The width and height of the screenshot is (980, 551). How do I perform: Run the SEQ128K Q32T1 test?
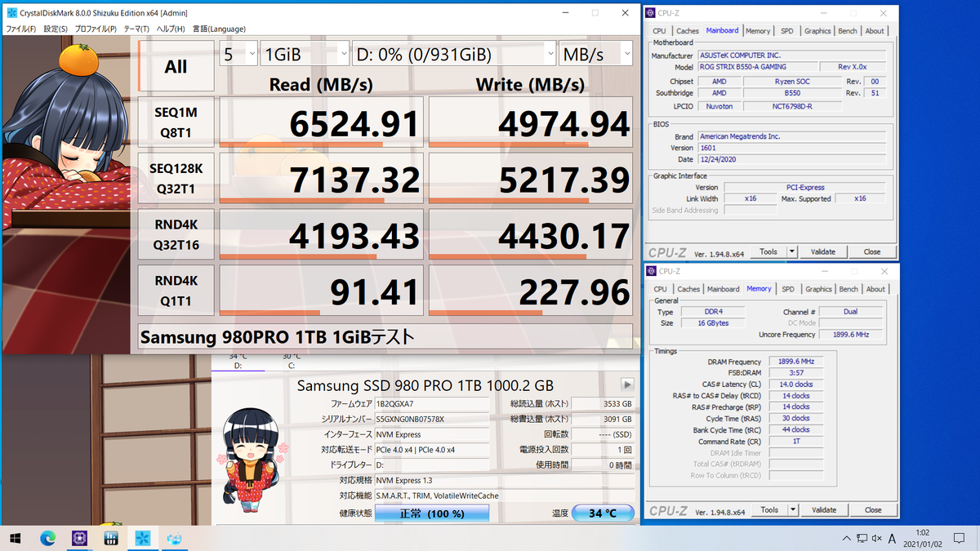click(x=176, y=178)
